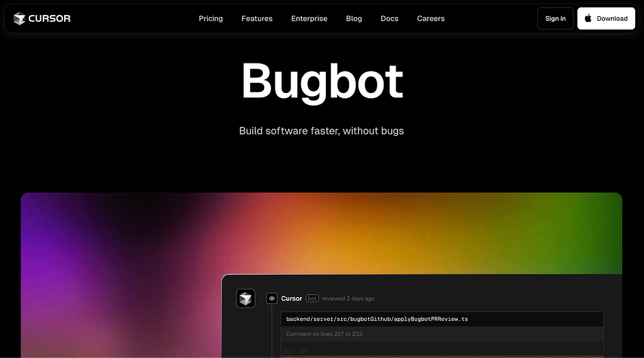The height and width of the screenshot is (358, 644).
Task: Open Docs from the nav bar
Action: pyautogui.click(x=389, y=18)
